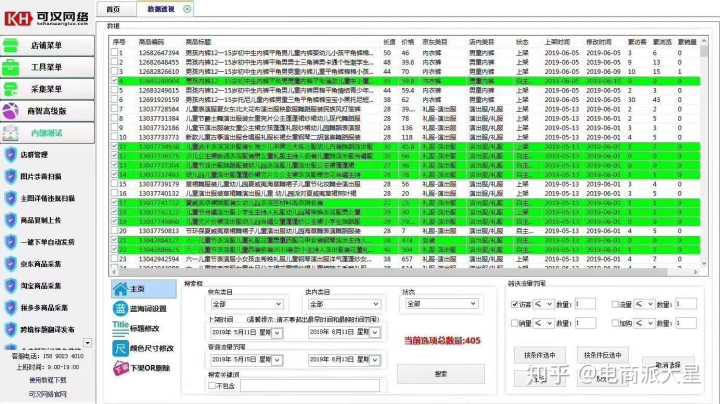
Task: Close the data view tab with its X icon
Action: (187, 9)
